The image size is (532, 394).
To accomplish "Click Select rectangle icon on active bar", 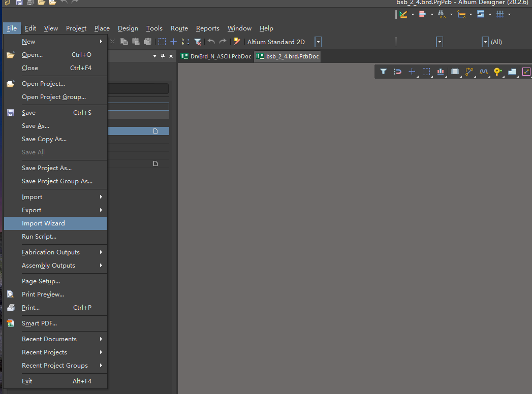I will [426, 72].
